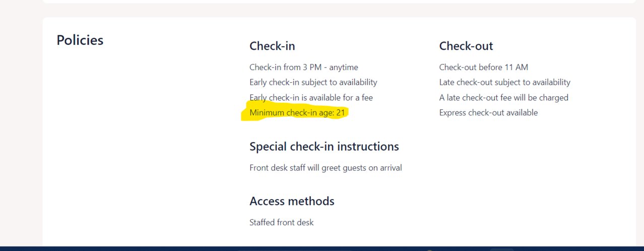Select 'Early check-in subject to availability' line
This screenshot has height=251, width=644.
[313, 82]
